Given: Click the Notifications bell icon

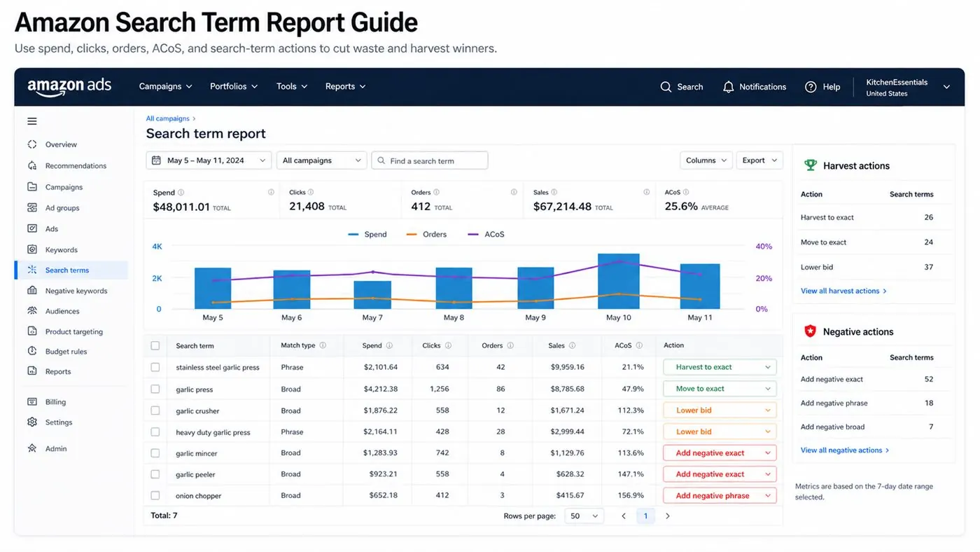Looking at the screenshot, I should [x=728, y=87].
